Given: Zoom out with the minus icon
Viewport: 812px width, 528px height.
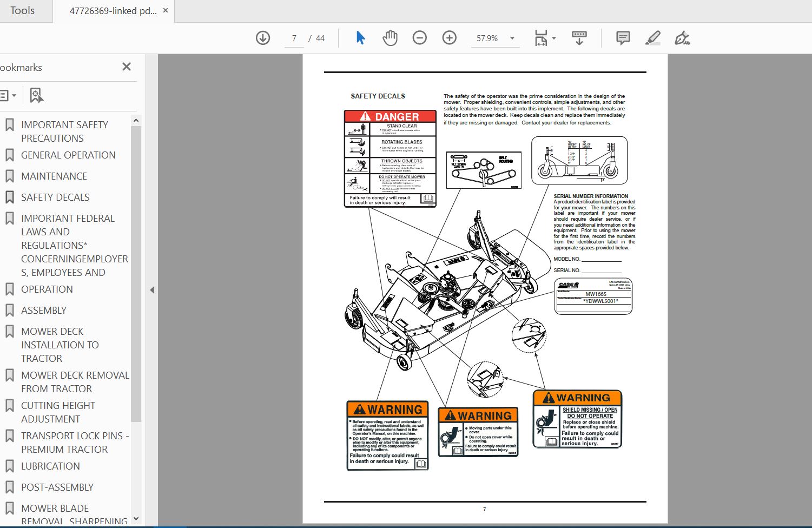Looking at the screenshot, I should click(420, 38).
